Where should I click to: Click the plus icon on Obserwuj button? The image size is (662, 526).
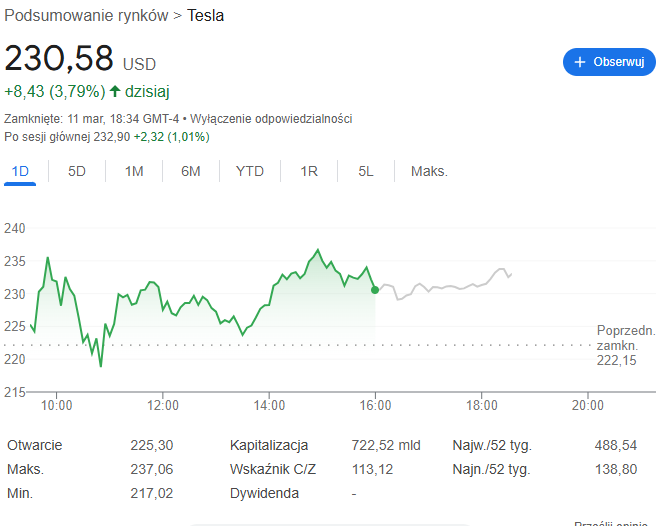click(580, 62)
